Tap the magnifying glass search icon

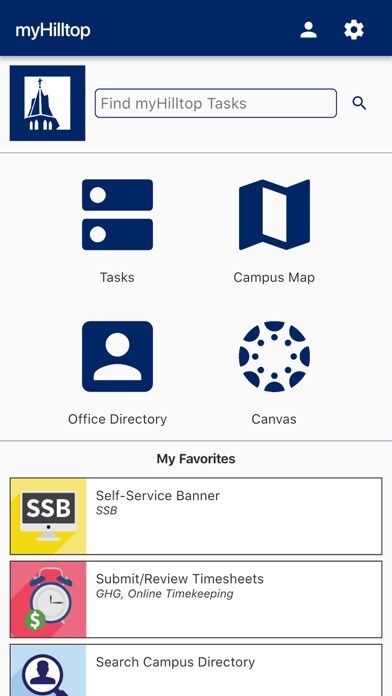coord(359,103)
